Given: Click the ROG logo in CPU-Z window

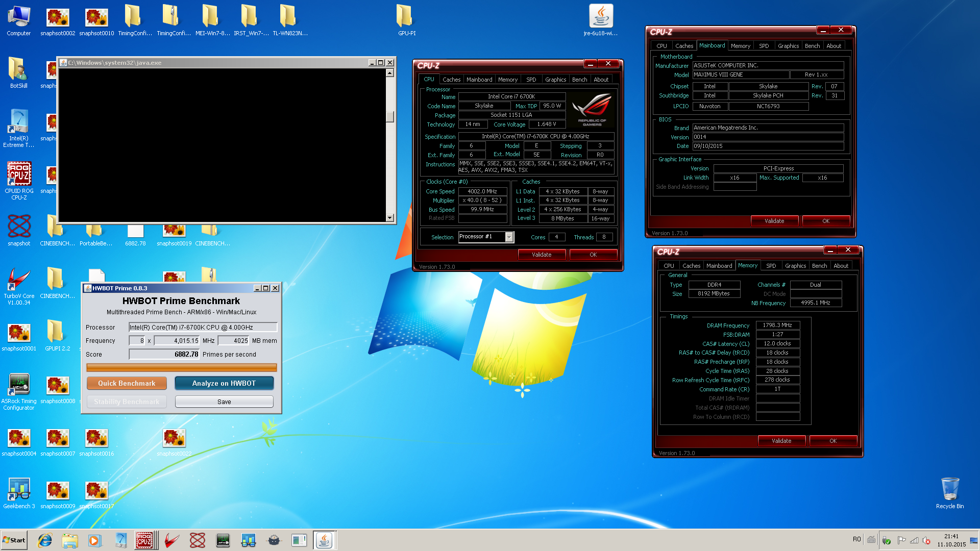Looking at the screenshot, I should tap(592, 109).
